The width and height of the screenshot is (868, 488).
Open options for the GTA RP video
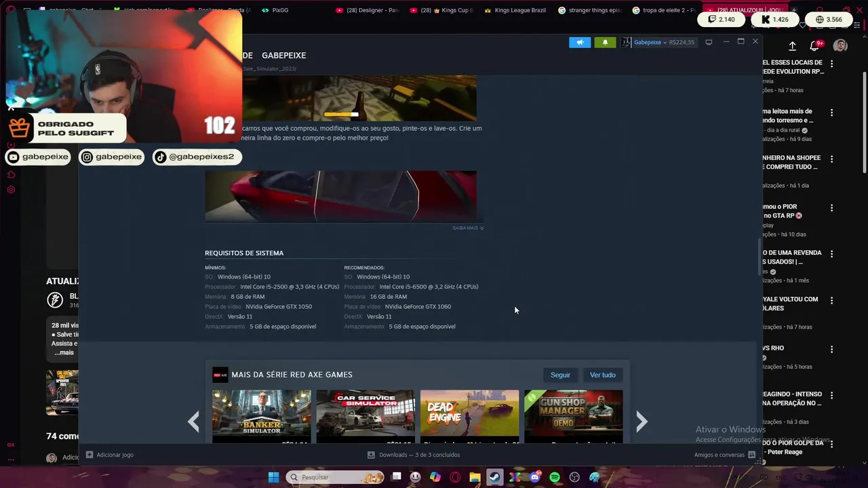coord(831,208)
